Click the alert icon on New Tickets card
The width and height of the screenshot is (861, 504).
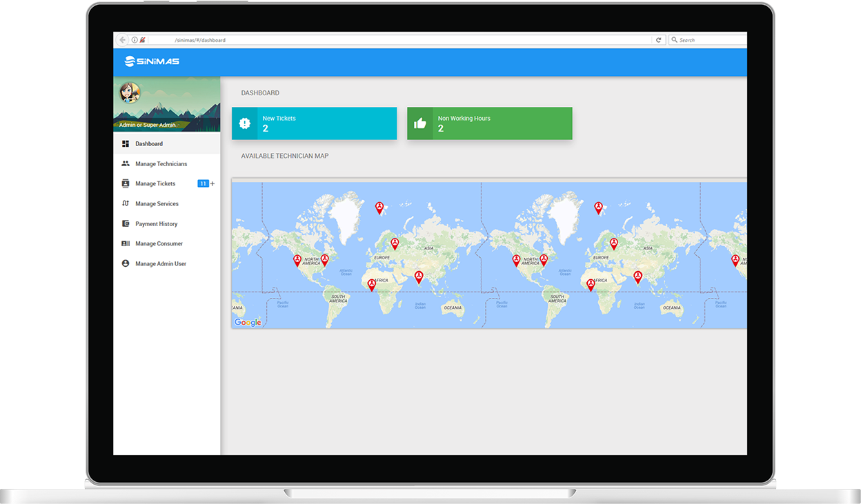tap(245, 123)
